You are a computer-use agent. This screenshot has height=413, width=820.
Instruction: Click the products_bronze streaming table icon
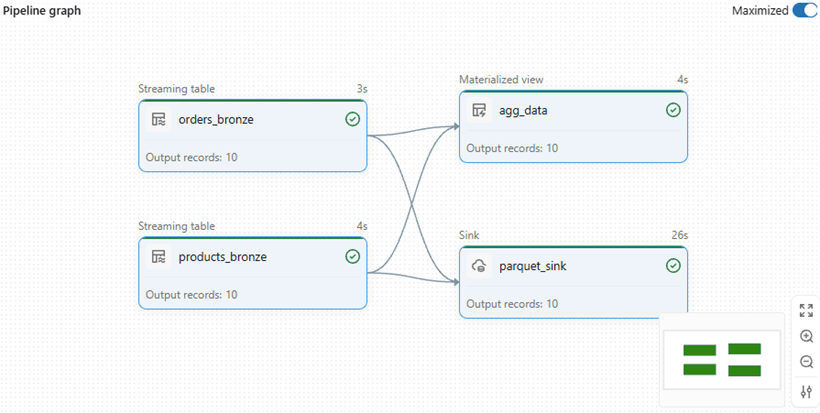[x=158, y=257]
